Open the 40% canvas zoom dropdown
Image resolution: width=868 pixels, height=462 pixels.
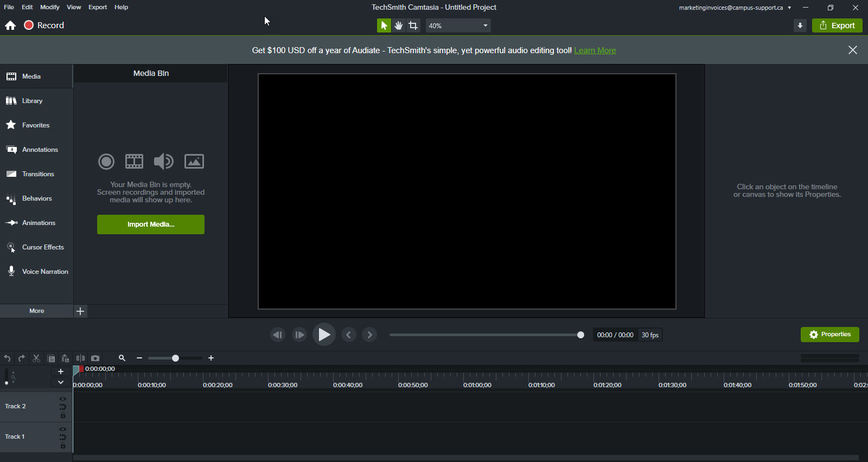[x=458, y=25]
